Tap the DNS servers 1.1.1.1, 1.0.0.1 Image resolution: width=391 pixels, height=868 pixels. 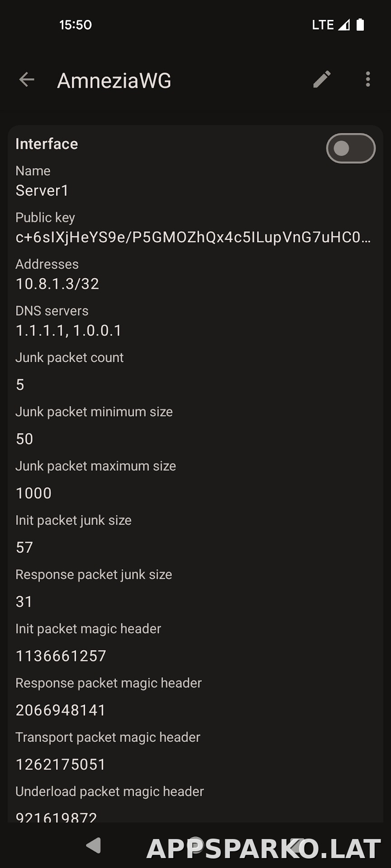coord(69,330)
